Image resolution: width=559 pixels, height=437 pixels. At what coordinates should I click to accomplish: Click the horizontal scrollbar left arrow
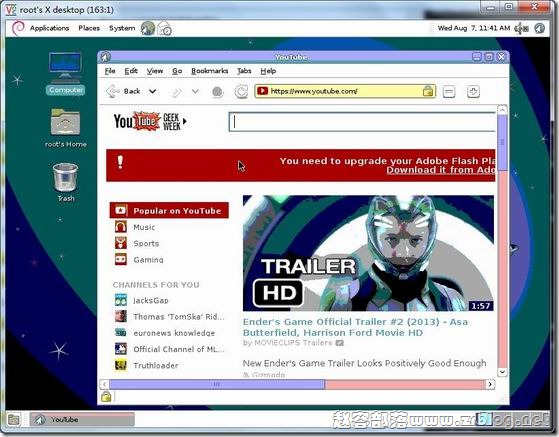pos(104,384)
